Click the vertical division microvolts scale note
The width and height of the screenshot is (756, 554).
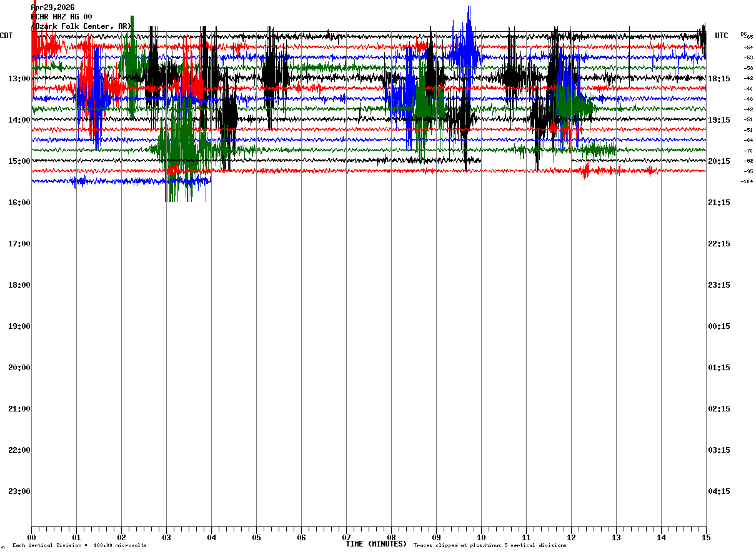pyautogui.click(x=79, y=546)
